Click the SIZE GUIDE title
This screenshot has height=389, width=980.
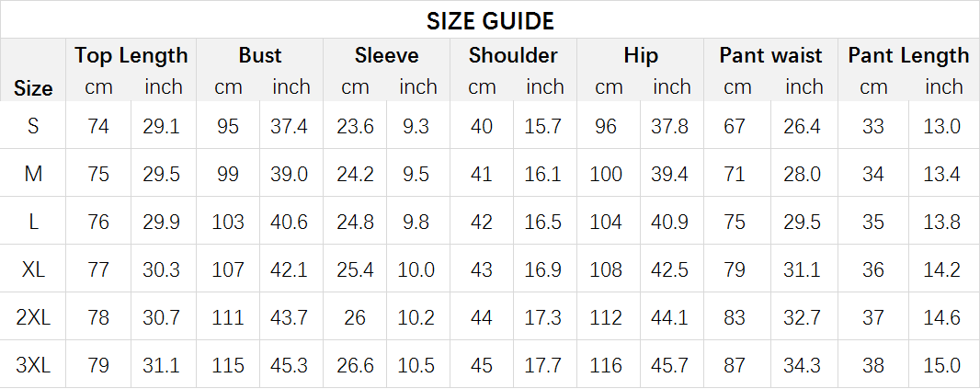[490, 21]
